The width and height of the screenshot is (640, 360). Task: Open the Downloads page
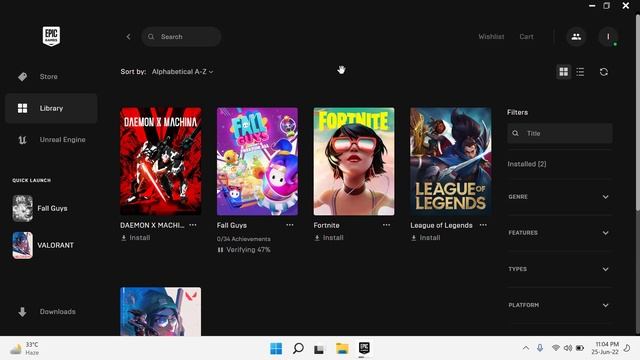coord(51,312)
